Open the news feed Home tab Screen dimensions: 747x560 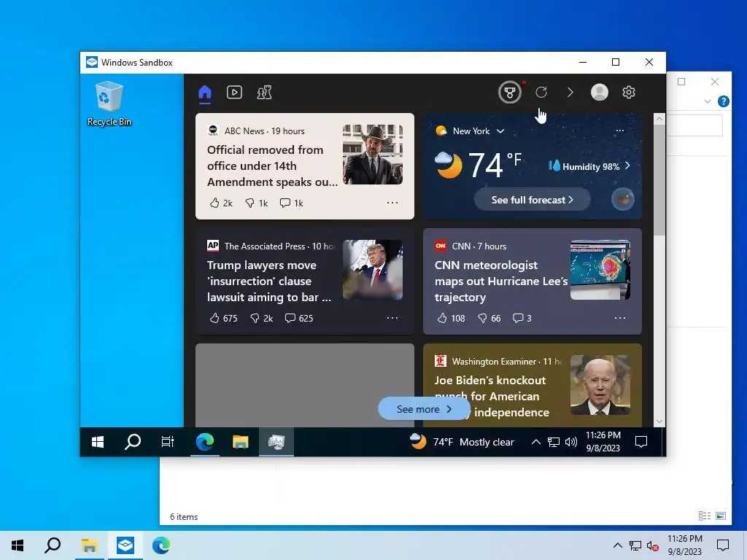205,92
